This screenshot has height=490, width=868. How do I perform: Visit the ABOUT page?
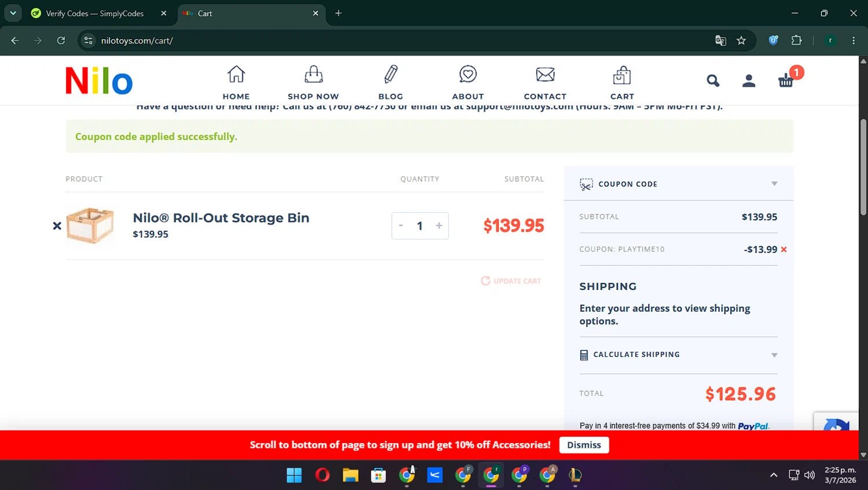[468, 83]
